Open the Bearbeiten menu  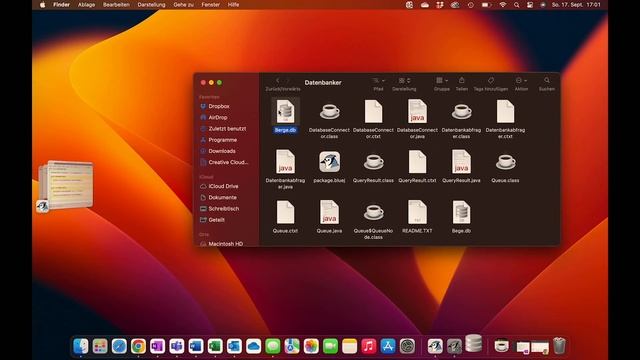coord(116,5)
